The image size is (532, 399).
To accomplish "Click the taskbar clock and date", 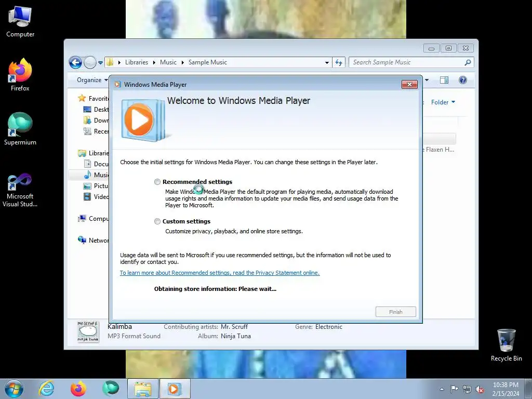I will (x=506, y=389).
